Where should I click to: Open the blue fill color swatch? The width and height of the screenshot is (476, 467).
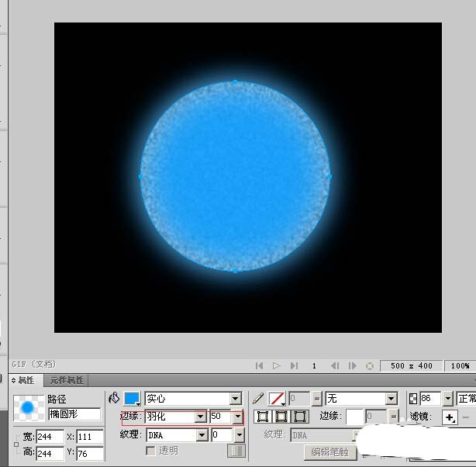click(x=132, y=398)
